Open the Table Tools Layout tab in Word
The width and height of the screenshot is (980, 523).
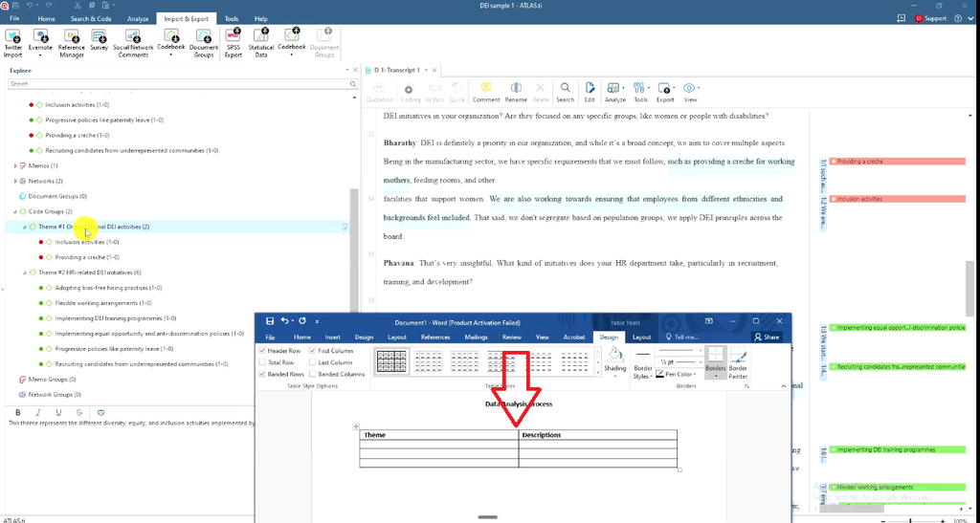[642, 337]
